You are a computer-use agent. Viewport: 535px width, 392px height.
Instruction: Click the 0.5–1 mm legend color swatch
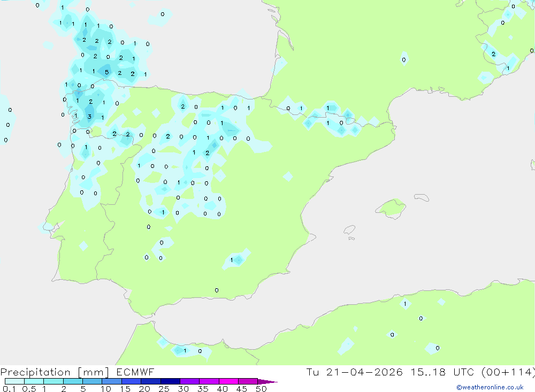[34, 381]
